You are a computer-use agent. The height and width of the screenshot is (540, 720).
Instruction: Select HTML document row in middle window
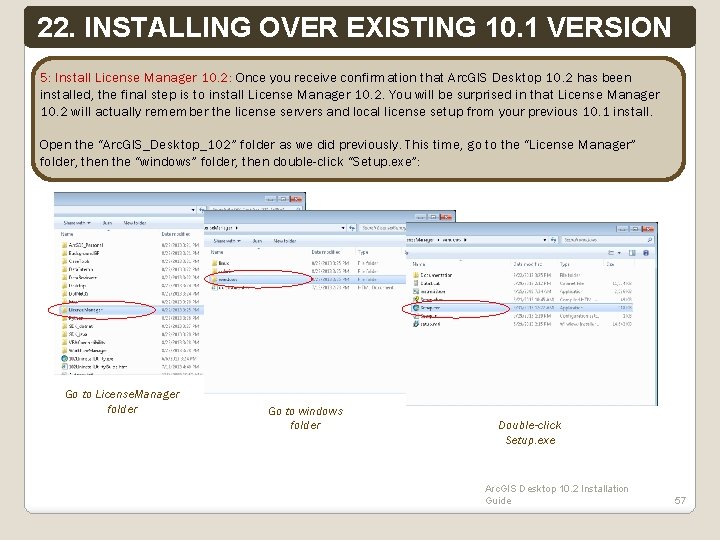point(308,287)
